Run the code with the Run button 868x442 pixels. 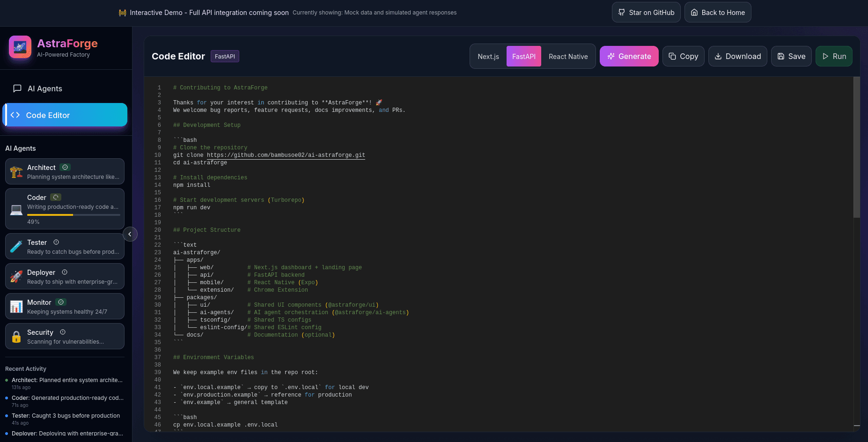(834, 56)
